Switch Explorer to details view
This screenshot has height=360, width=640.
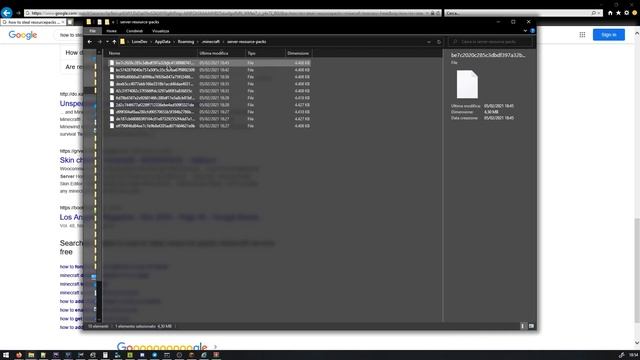(523, 326)
